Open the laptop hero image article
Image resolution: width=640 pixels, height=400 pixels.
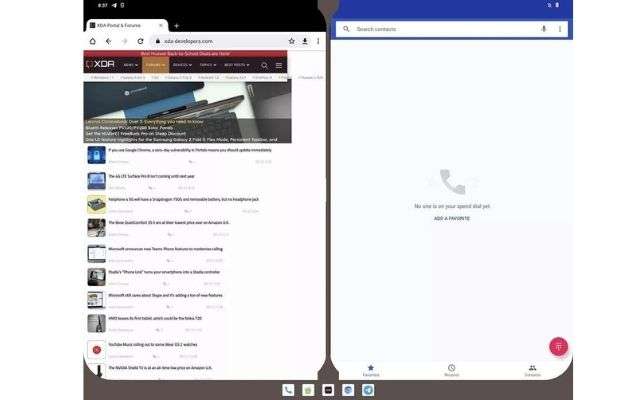pyautogui.click(x=188, y=112)
